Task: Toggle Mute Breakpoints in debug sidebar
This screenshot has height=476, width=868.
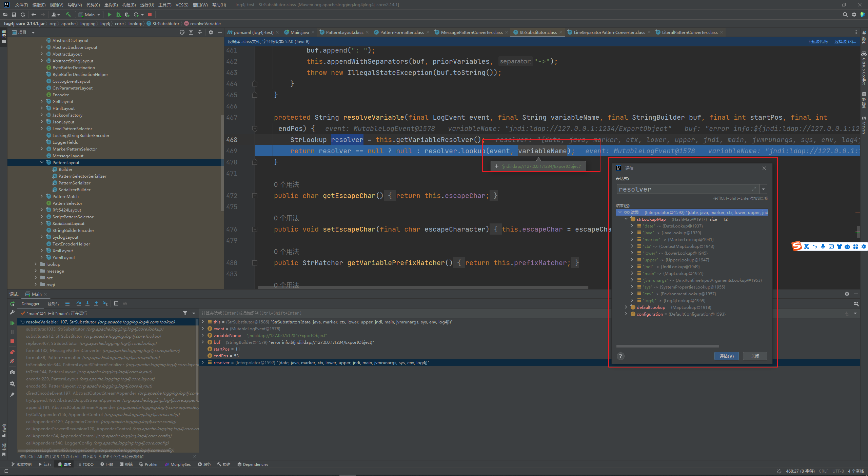Action: point(12,361)
